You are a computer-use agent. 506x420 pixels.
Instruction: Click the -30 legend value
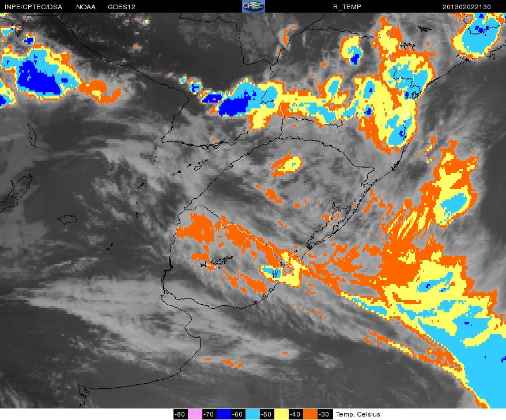pos(325,414)
